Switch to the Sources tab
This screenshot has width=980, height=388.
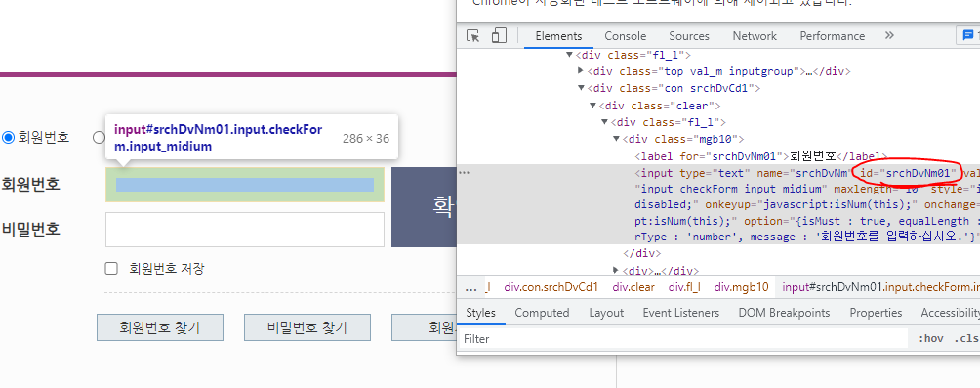click(689, 36)
